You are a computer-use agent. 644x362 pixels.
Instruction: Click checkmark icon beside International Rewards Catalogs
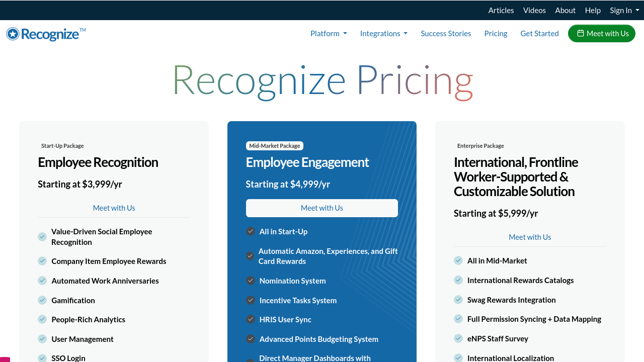(458, 280)
